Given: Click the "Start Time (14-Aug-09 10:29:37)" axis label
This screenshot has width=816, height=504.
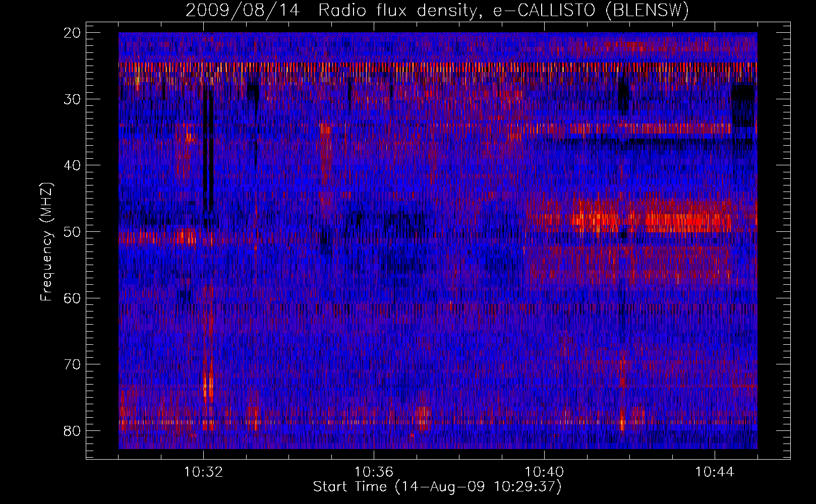Looking at the screenshot, I should (x=437, y=487).
